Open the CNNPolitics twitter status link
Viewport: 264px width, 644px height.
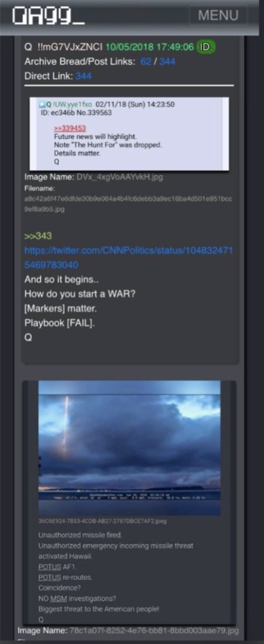[x=129, y=258]
